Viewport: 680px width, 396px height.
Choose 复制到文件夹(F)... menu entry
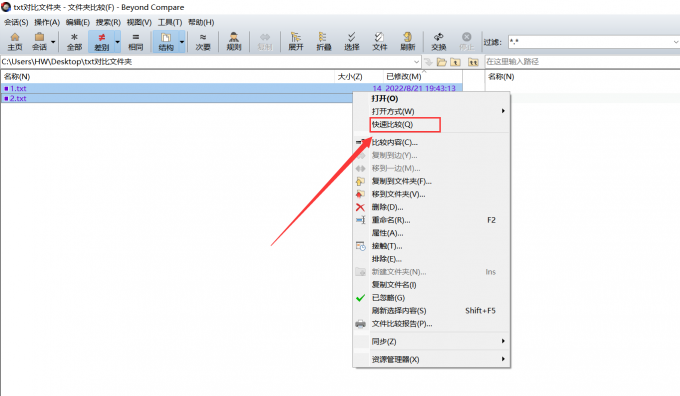click(431, 181)
